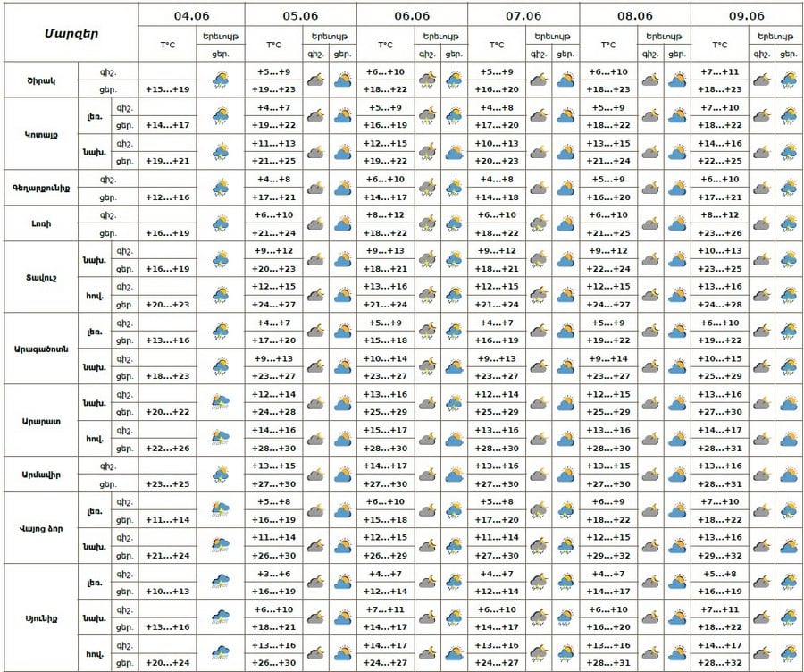Click Գեղարքունիք 04.06 temperature +12...+16
This screenshot has width=804, height=672.
pyautogui.click(x=168, y=197)
